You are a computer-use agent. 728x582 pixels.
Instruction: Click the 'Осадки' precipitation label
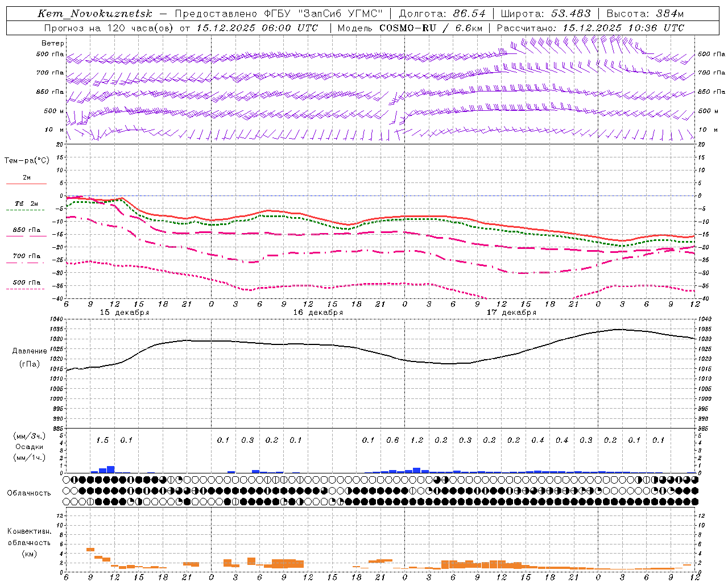click(30, 447)
